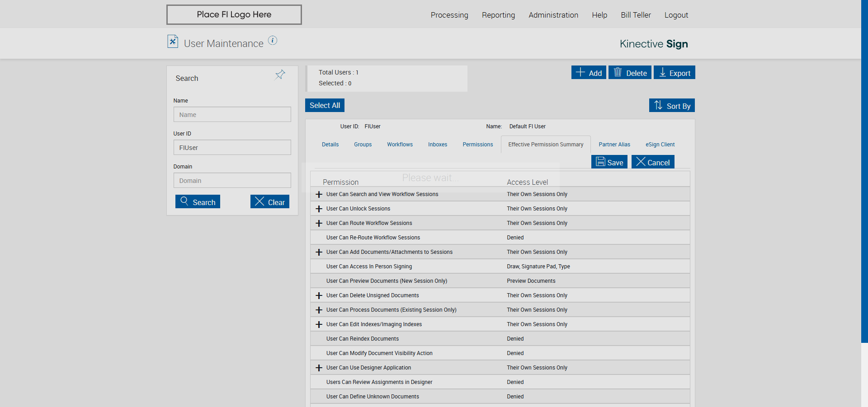Viewport: 868px width, 407px height.
Task: Delete selected users with trash button
Action: click(630, 73)
